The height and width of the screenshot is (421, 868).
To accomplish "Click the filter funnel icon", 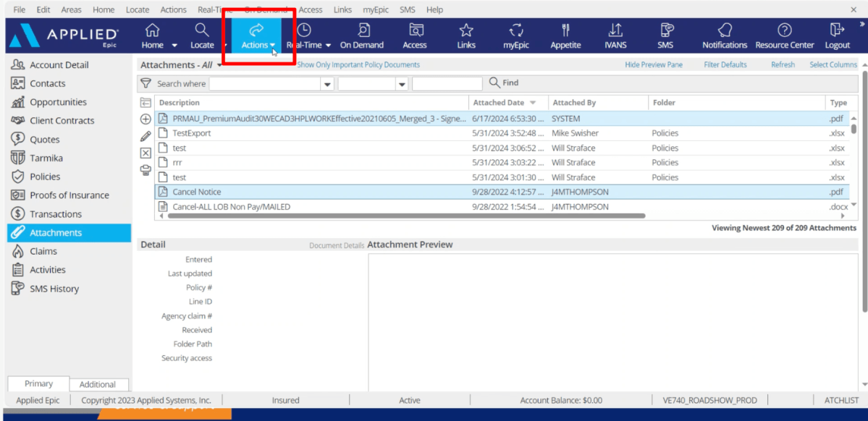I will (x=146, y=83).
